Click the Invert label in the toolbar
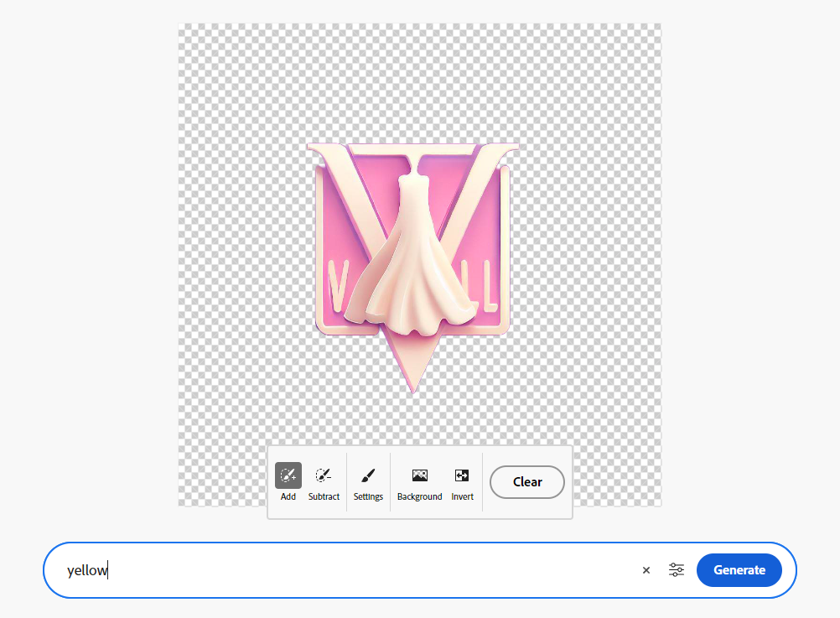 [462, 496]
